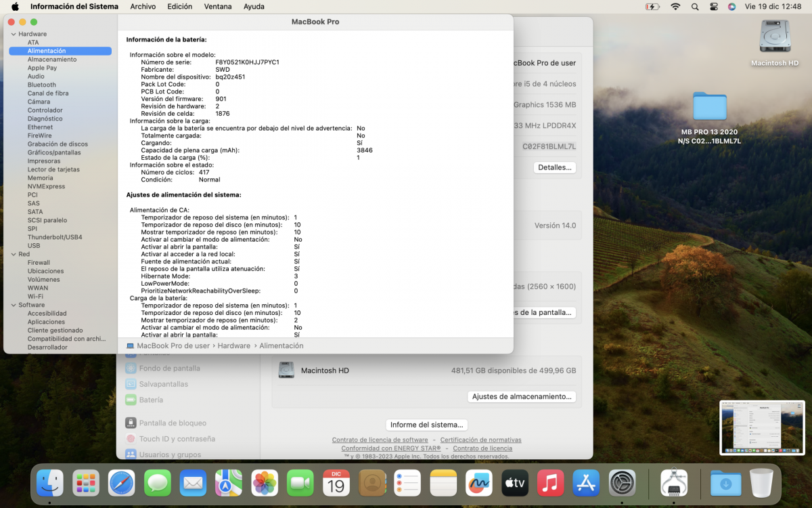Collapse the Hardware tree section
Image resolution: width=812 pixels, height=508 pixels.
pyautogui.click(x=13, y=34)
